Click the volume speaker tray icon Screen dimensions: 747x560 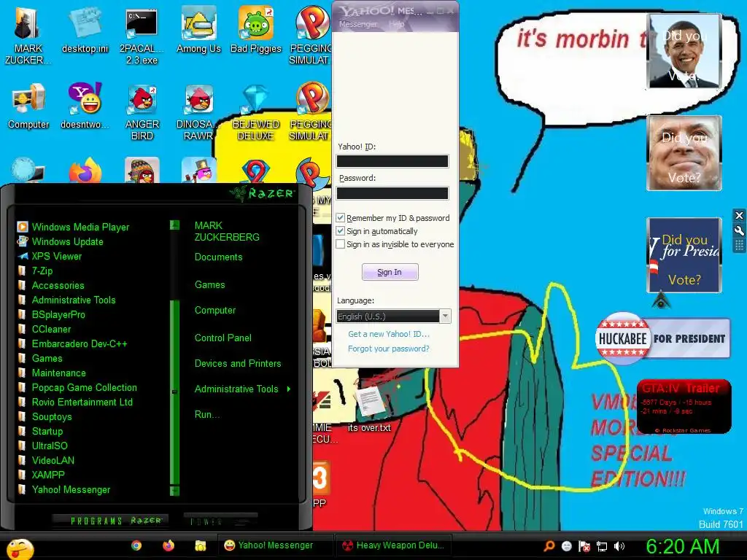pos(619,546)
